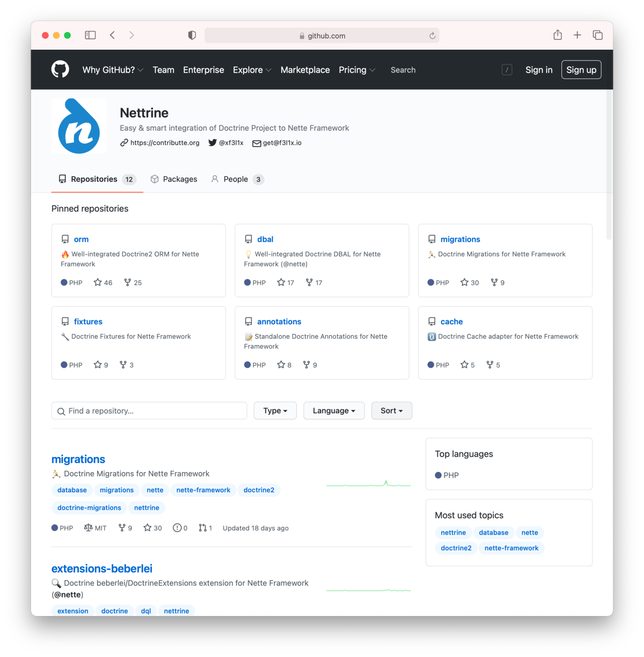The height and width of the screenshot is (657, 644).
Task: Click fork count on dbal card
Action: pos(314,282)
